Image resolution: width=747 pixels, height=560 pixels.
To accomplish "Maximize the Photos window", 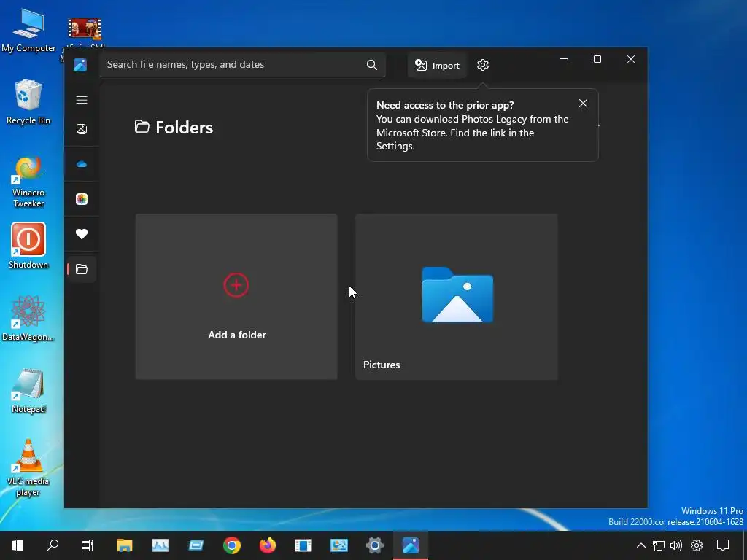I will (597, 59).
